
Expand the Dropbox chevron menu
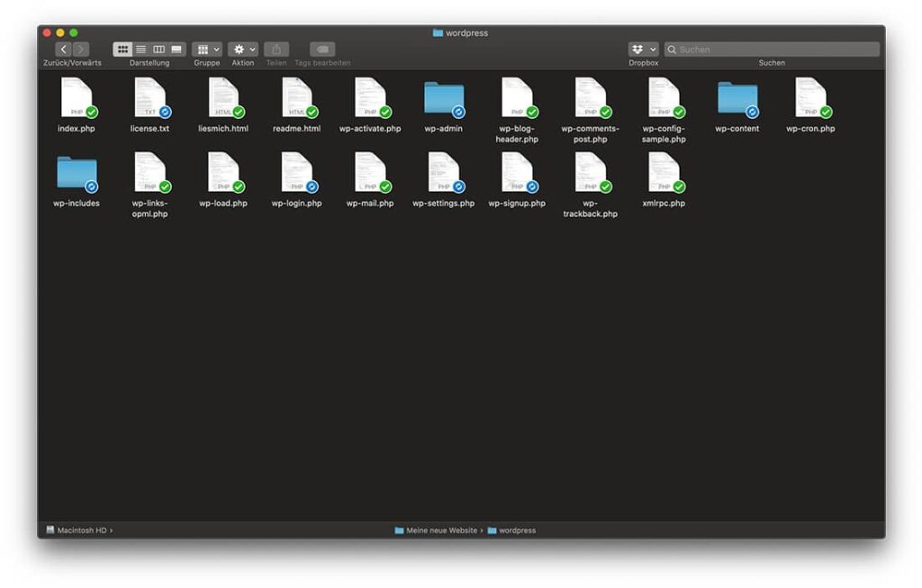pyautogui.click(x=652, y=49)
